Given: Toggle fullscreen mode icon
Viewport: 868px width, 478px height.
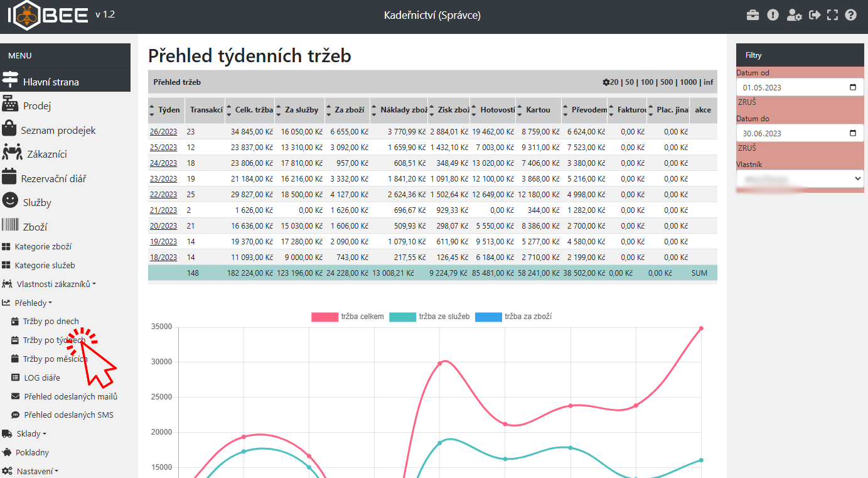Looking at the screenshot, I should pos(833,15).
